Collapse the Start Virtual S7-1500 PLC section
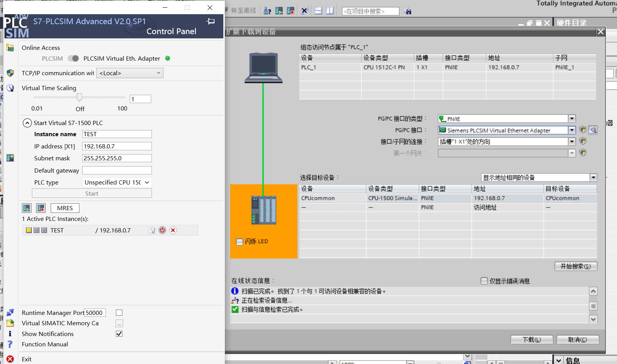Image resolution: width=617 pixels, height=364 pixels. (x=27, y=123)
